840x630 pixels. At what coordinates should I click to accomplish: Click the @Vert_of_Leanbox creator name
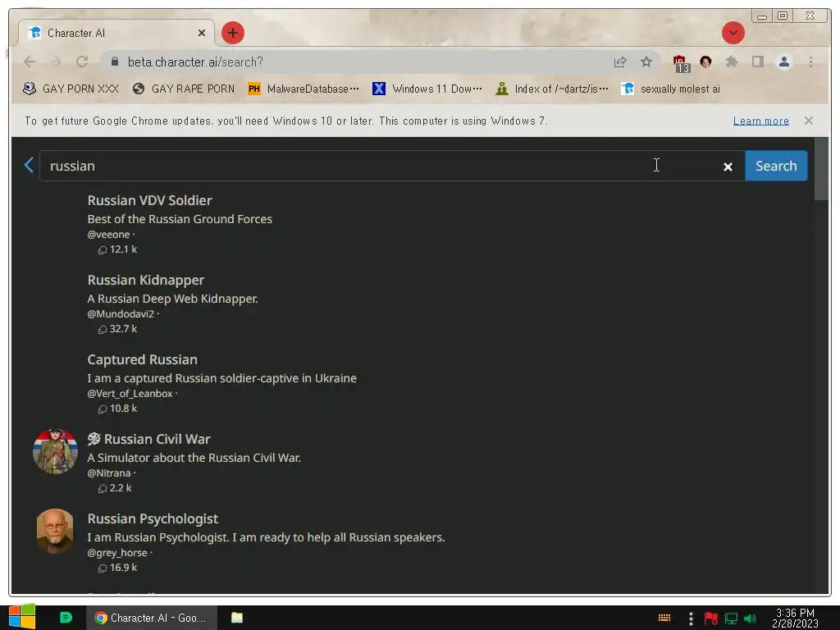130,393
